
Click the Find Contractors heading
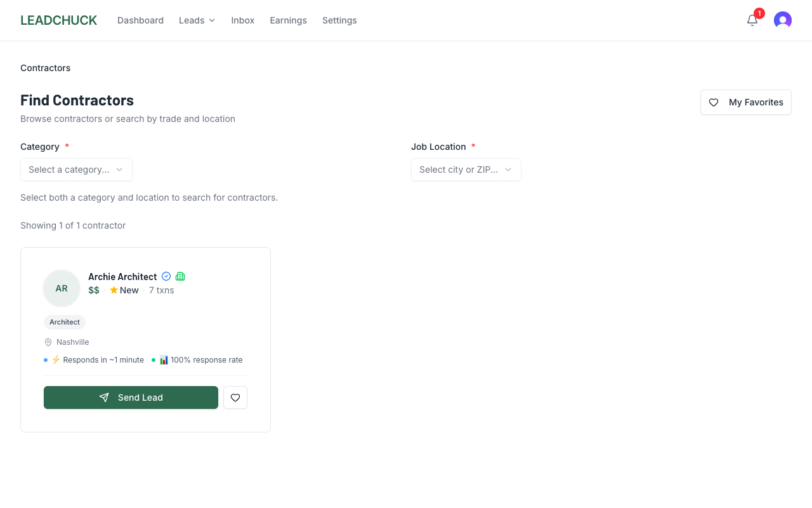pos(77,100)
